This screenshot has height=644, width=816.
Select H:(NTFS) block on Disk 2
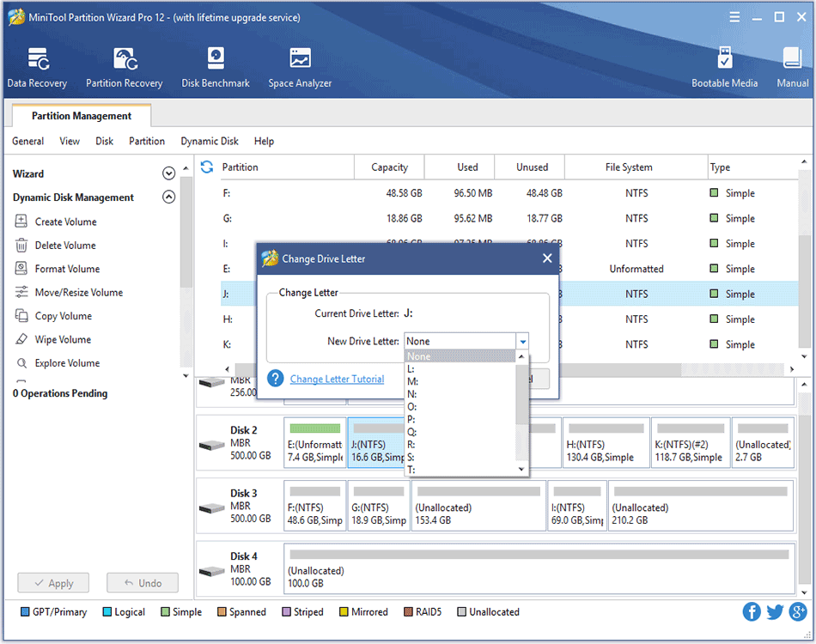[x=606, y=443]
